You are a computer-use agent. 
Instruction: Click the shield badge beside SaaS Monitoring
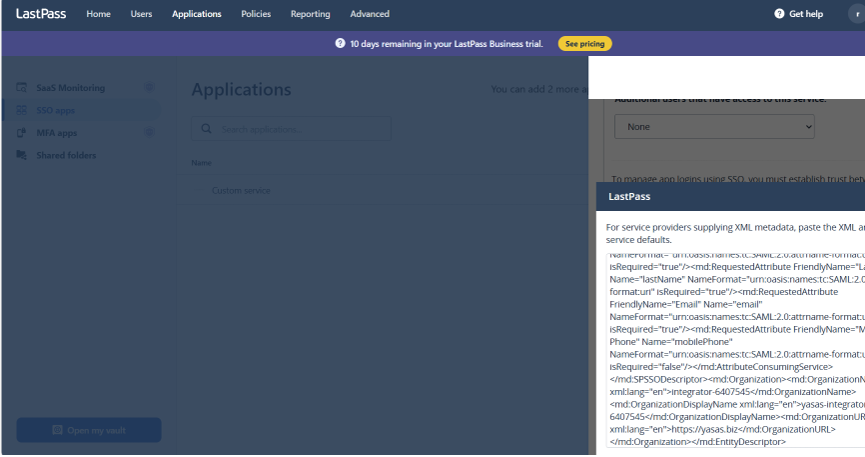coord(149,88)
